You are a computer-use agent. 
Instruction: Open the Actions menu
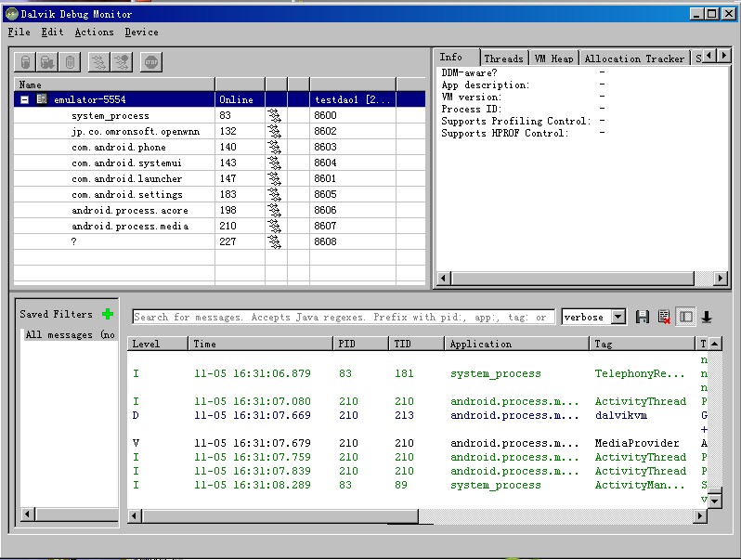[94, 33]
